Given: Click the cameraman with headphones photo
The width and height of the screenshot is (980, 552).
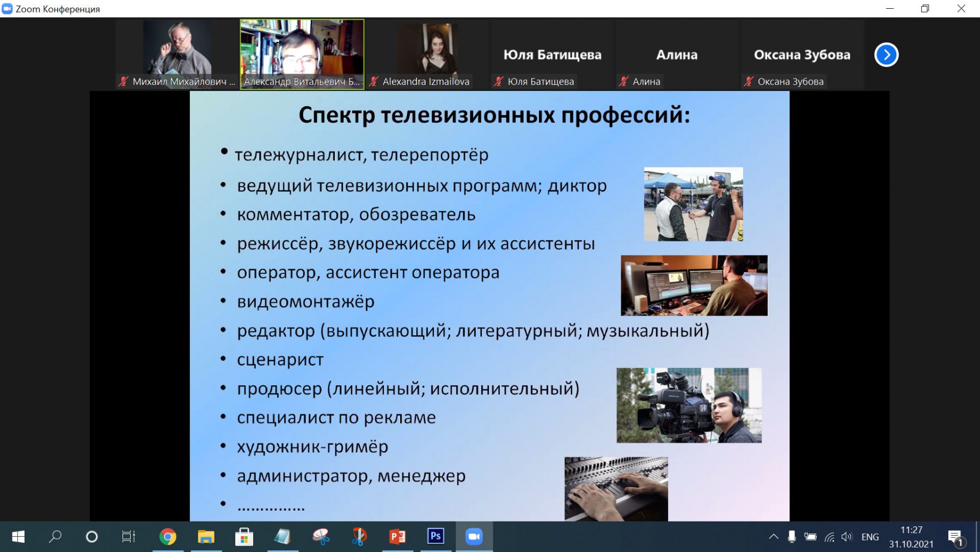Looking at the screenshot, I should [689, 405].
